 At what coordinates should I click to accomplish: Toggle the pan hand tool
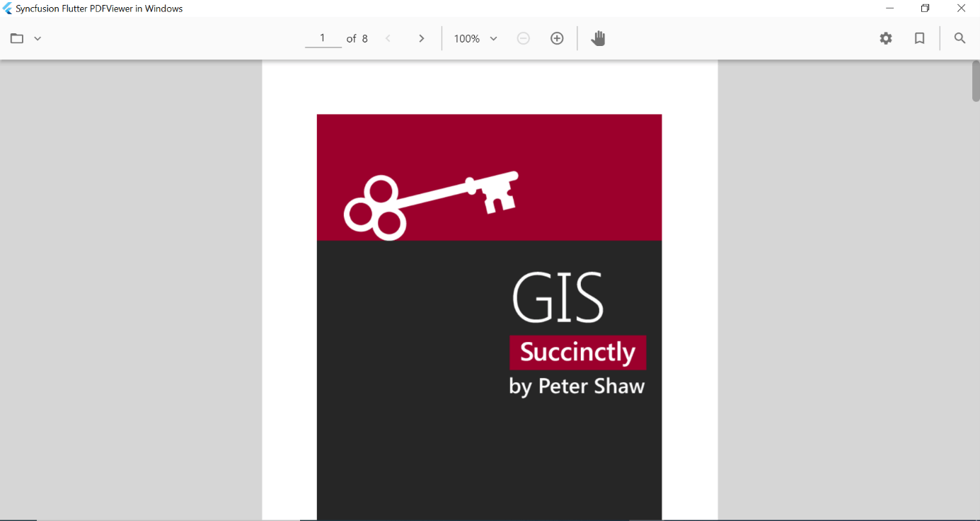[599, 38]
